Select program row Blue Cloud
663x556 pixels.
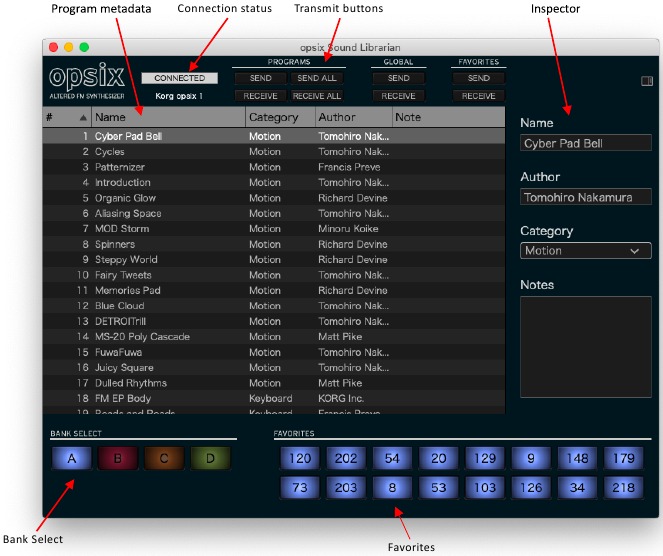coord(274,306)
